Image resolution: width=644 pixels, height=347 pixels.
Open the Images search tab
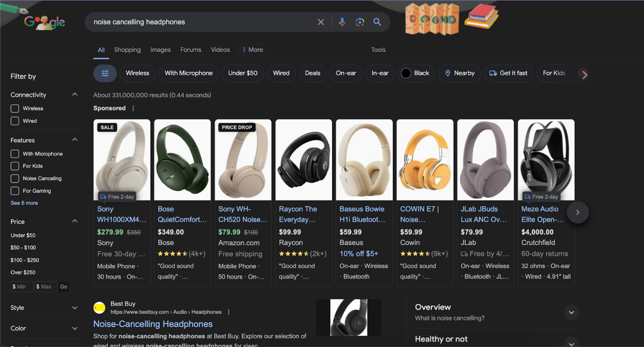[161, 49]
